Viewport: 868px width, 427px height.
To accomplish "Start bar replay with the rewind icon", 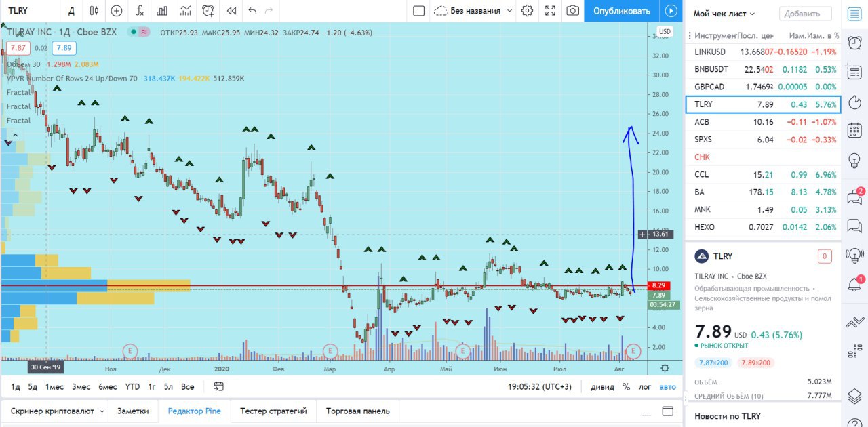I will [232, 11].
